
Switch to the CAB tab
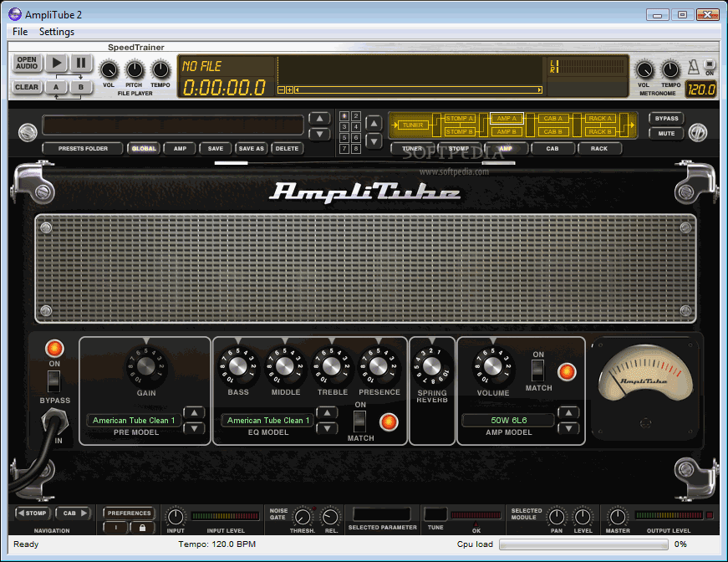[x=552, y=149]
